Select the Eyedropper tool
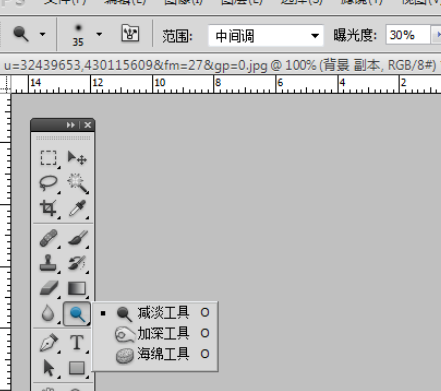Screen dimensions: 441x391 (x=77, y=208)
